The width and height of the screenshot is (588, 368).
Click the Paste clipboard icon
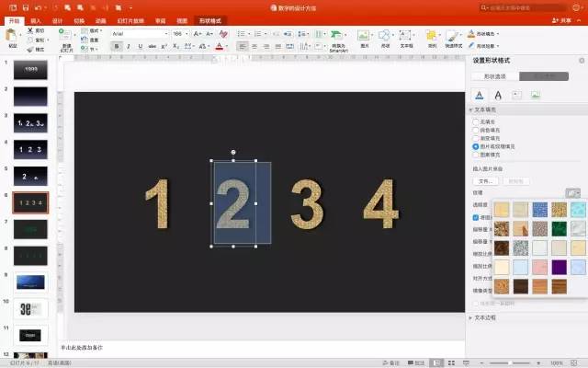click(x=12, y=37)
